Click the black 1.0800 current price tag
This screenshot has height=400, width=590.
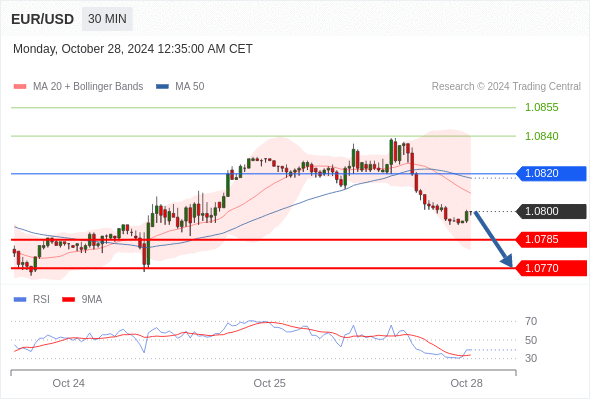click(x=552, y=211)
